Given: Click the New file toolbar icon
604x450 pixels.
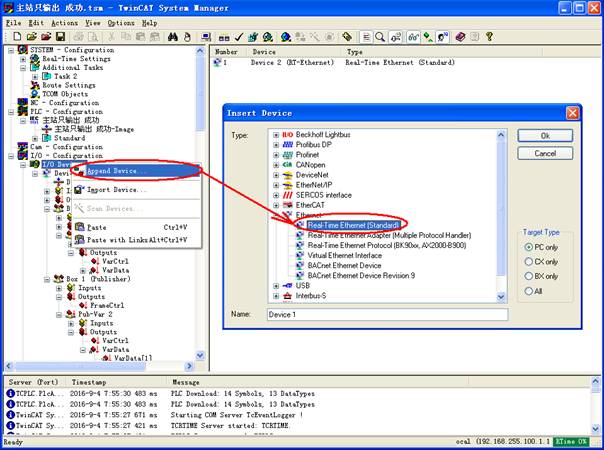Looking at the screenshot, I should [x=10, y=37].
